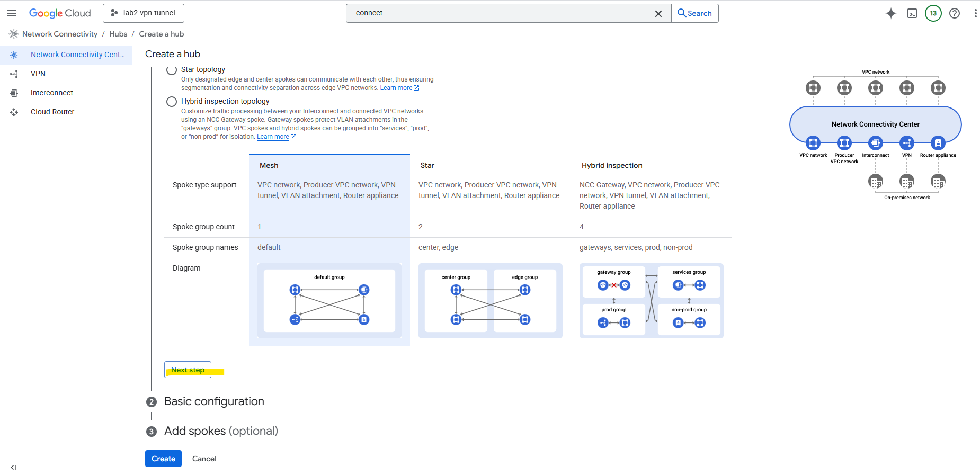Select the Hybrid inspection topology radio button

(172, 102)
